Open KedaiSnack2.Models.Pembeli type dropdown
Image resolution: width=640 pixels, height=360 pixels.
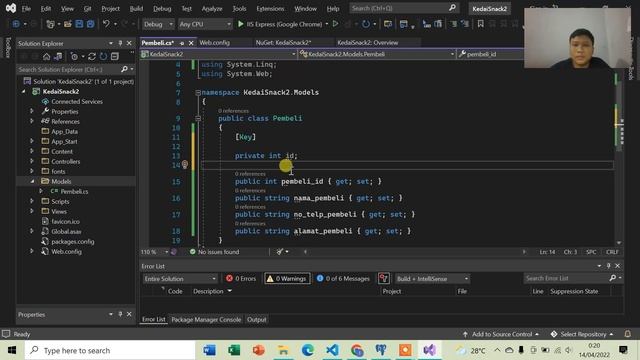click(x=377, y=54)
